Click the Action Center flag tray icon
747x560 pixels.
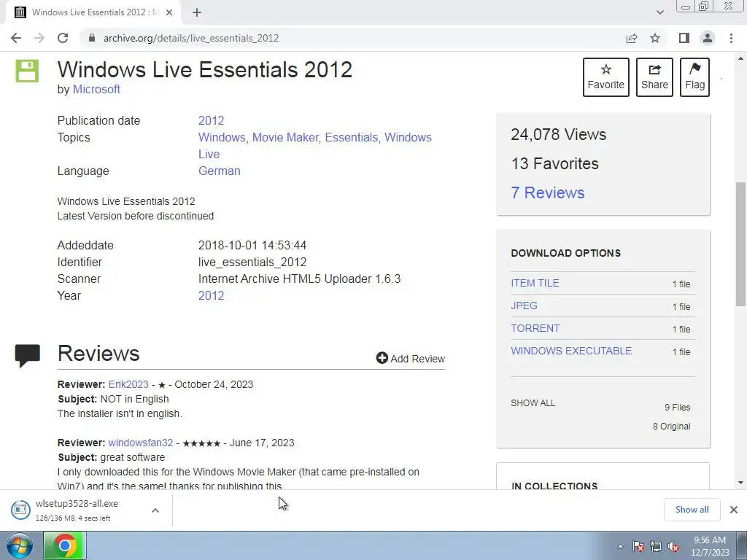point(638,546)
